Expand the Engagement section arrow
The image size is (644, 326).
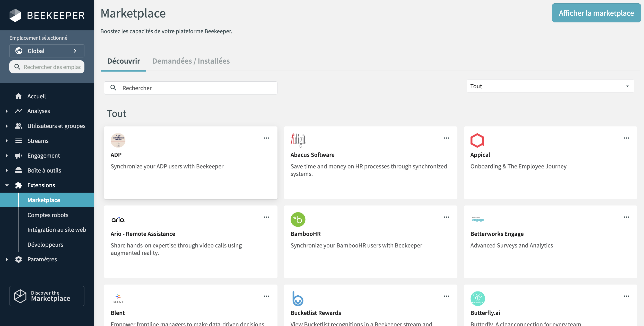click(7, 156)
